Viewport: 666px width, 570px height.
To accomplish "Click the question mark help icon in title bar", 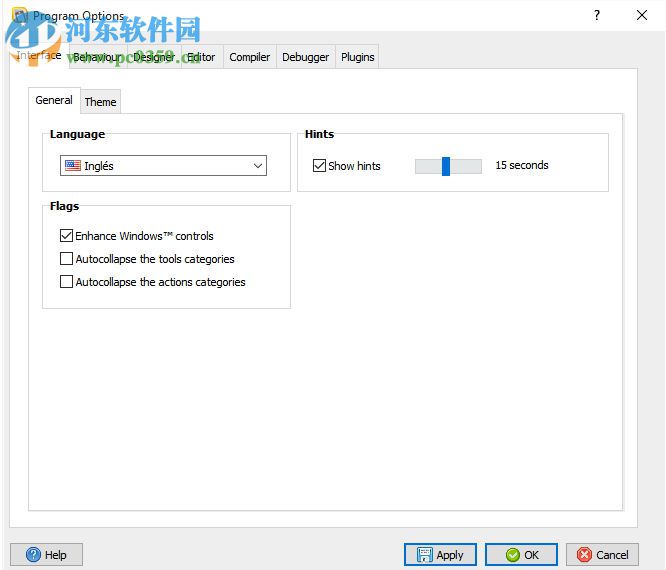I will 597,15.
